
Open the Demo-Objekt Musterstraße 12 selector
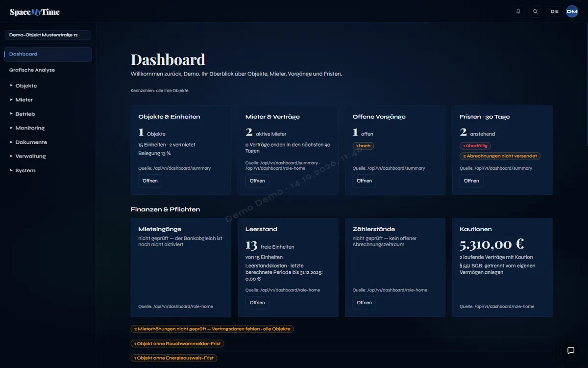point(48,35)
